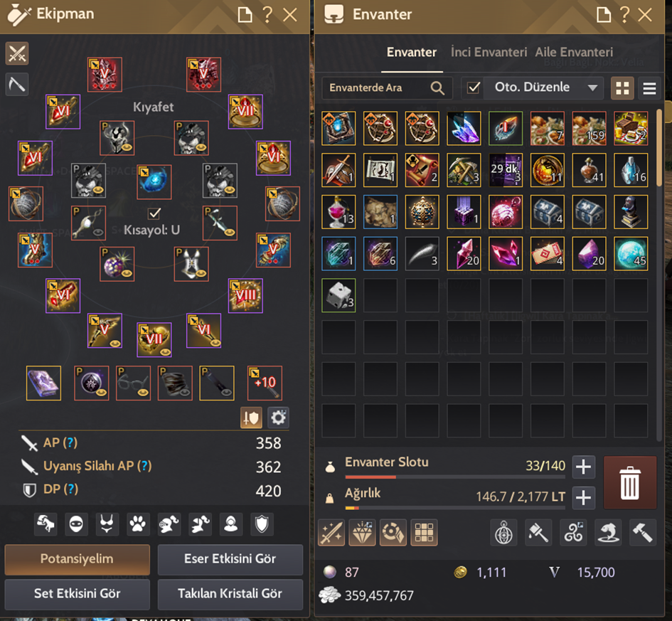Viewport: 672px width, 621px height.
Task: Open the Aile Envanteri tab
Action: click(x=574, y=53)
